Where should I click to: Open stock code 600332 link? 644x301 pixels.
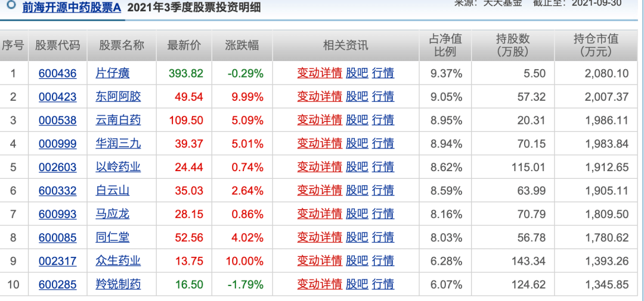(57, 191)
